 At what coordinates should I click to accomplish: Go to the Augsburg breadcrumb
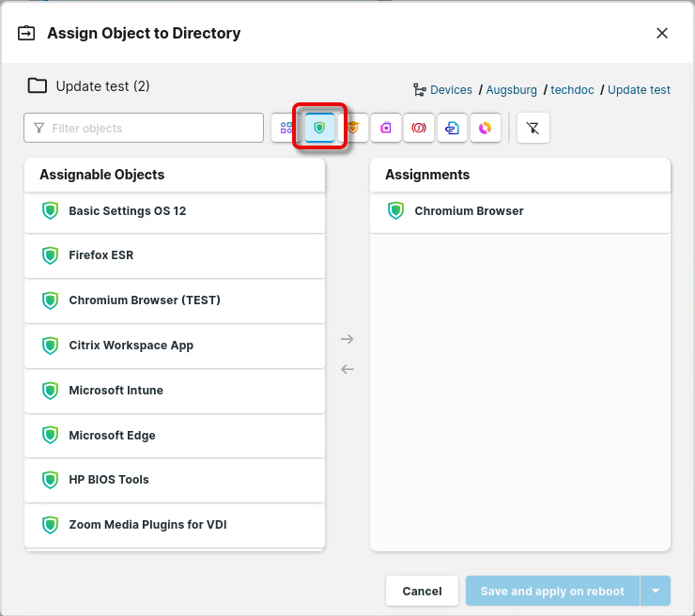(x=511, y=90)
